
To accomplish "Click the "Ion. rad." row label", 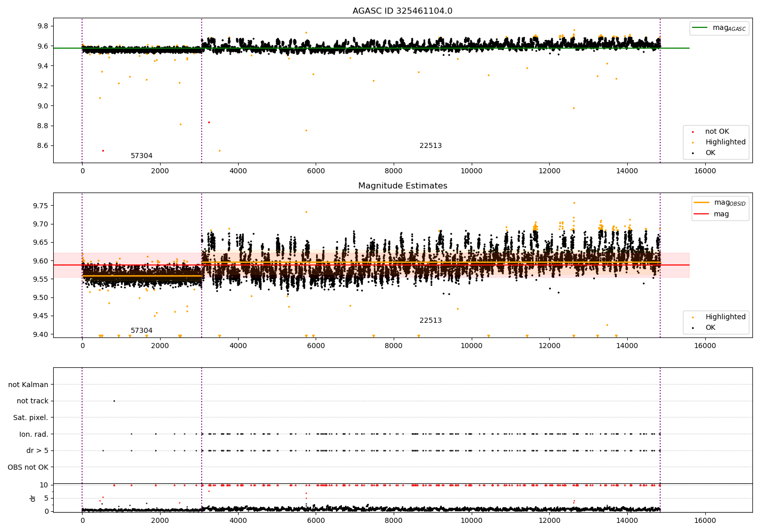I will (34, 435).
